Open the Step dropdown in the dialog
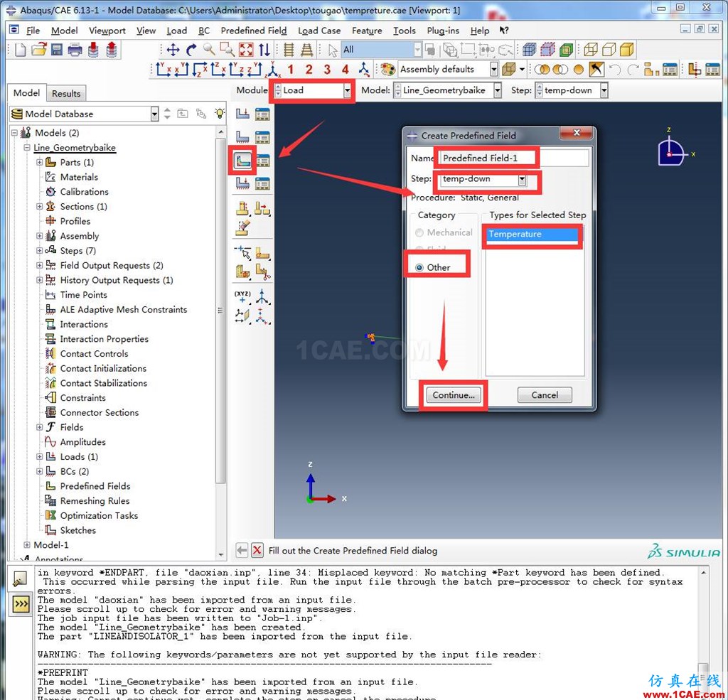This screenshot has height=700, width=728. 522,180
